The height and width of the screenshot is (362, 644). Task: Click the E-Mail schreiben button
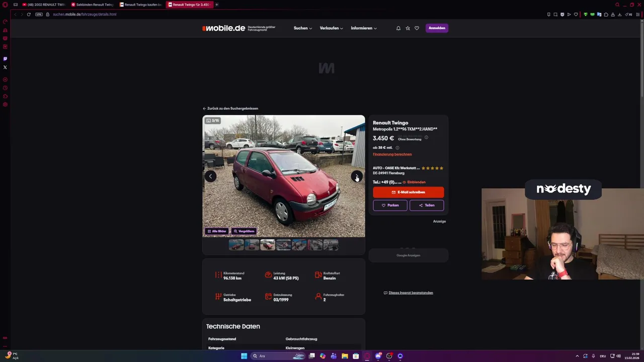[409, 192]
